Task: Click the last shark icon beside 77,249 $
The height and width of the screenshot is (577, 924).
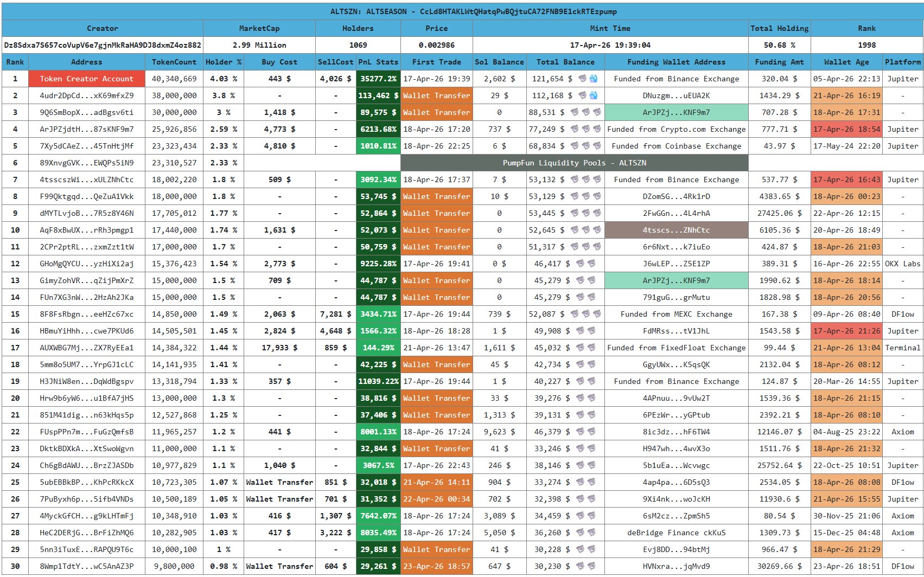Action: pyautogui.click(x=597, y=129)
